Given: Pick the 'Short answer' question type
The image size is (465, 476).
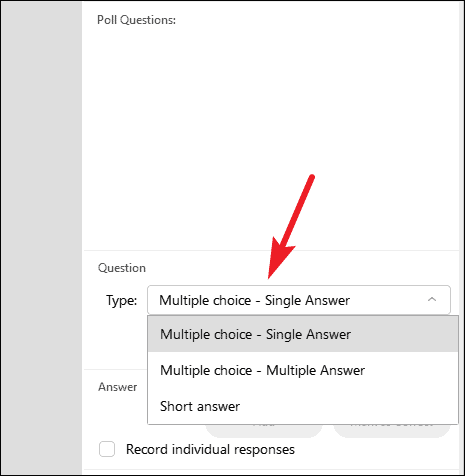Looking at the screenshot, I should tap(303, 406).
